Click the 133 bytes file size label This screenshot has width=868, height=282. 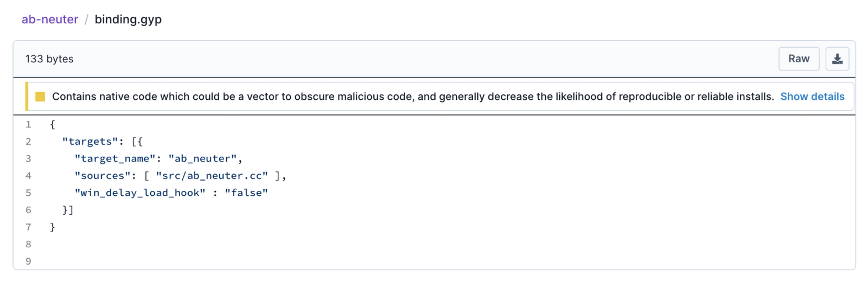point(49,59)
